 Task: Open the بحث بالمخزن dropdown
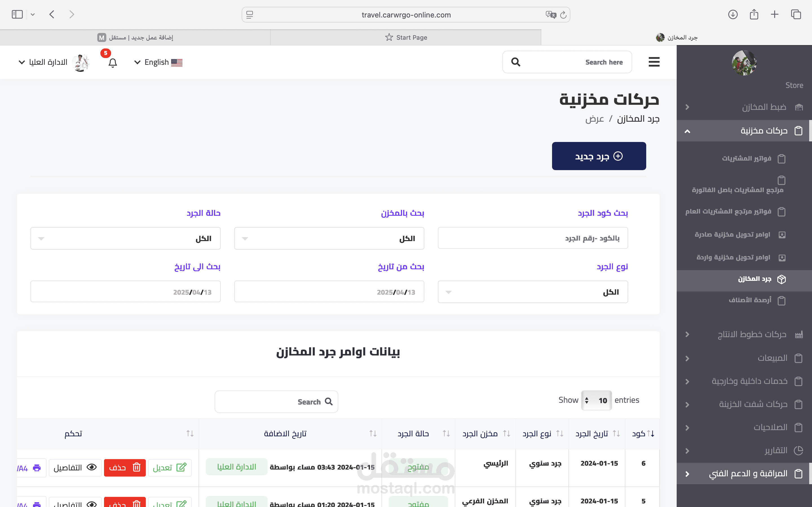[329, 238]
